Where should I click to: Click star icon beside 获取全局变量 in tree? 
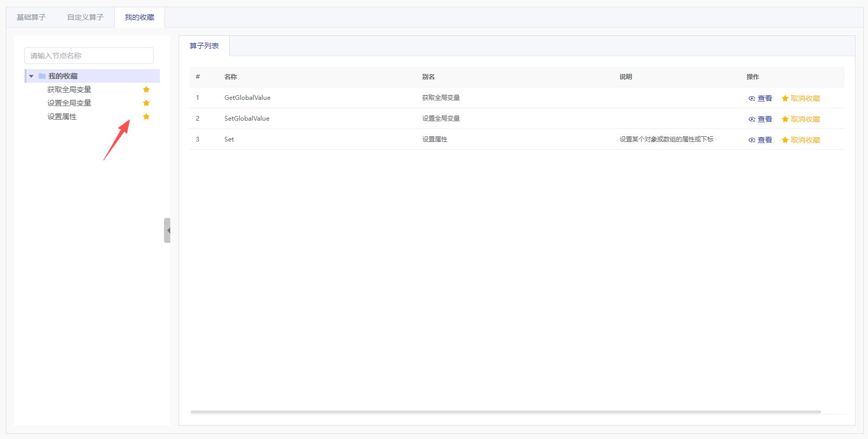click(146, 89)
